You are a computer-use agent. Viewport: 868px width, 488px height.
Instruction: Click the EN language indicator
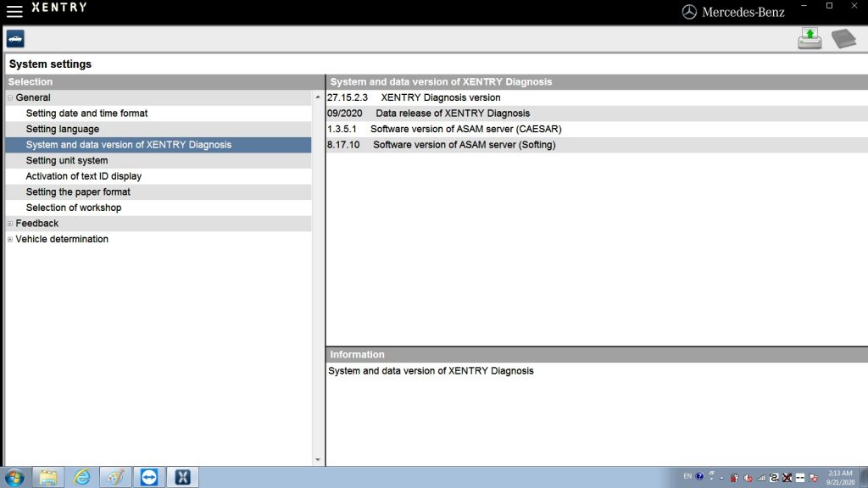pyautogui.click(x=687, y=476)
